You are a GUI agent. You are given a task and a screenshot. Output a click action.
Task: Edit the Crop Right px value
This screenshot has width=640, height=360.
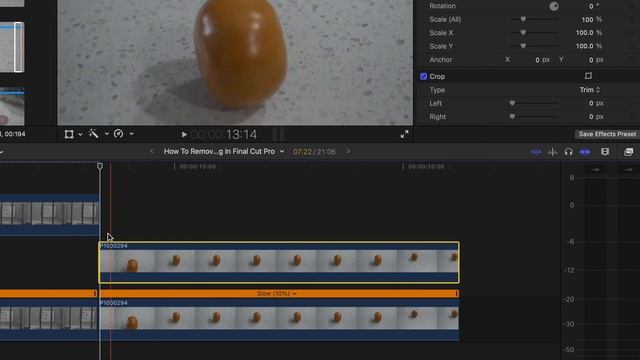pyautogui.click(x=591, y=117)
